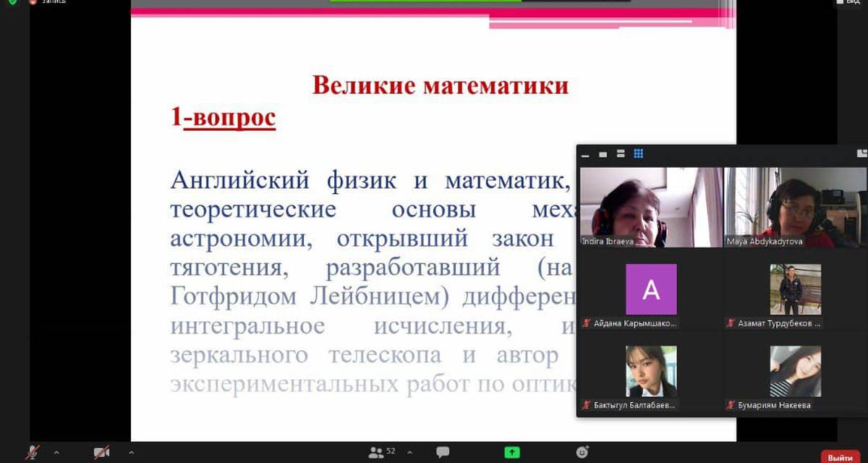Click the panel layout icon at top-right of the video panel
This screenshot has height=463, width=868.
pyautogui.click(x=861, y=153)
